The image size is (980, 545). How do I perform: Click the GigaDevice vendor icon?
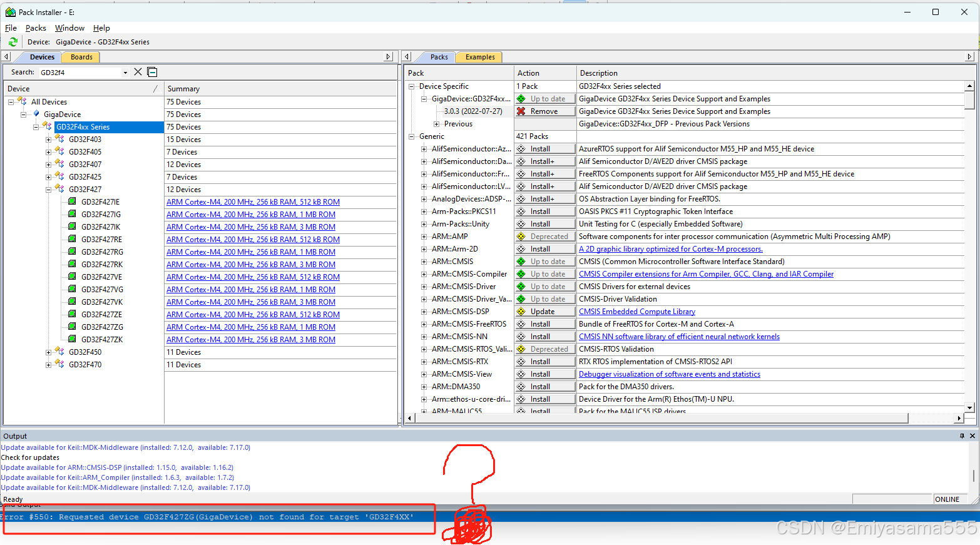pyautogui.click(x=36, y=114)
